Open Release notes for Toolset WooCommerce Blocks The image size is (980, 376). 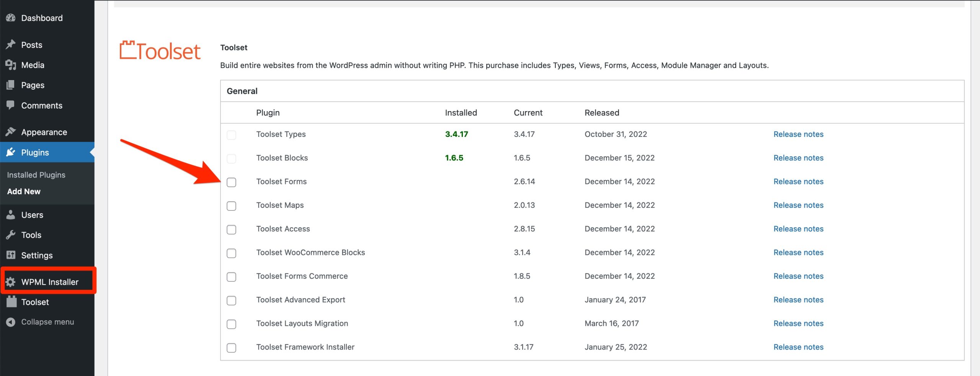click(798, 253)
